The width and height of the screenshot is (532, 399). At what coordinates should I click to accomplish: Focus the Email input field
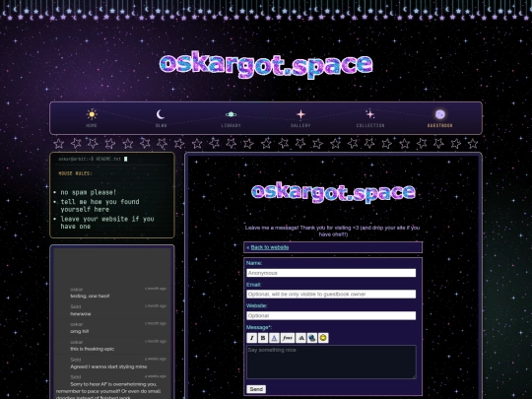click(331, 295)
